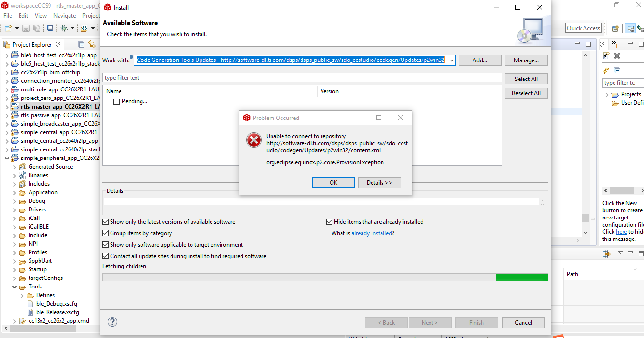
Task: Click Select All button
Action: click(526, 79)
